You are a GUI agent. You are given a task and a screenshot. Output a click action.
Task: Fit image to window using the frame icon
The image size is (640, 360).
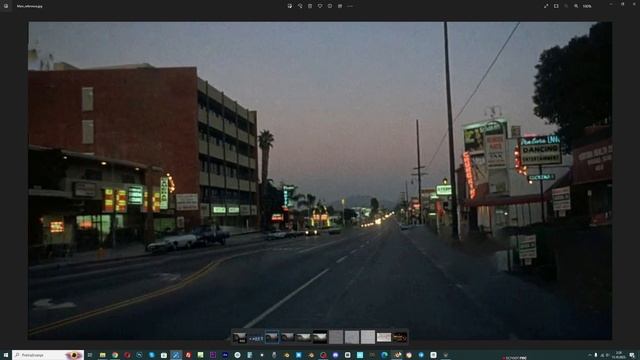(x=556, y=6)
